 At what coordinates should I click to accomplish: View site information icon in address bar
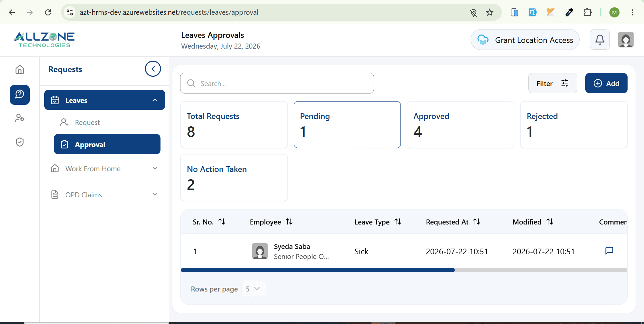click(70, 12)
